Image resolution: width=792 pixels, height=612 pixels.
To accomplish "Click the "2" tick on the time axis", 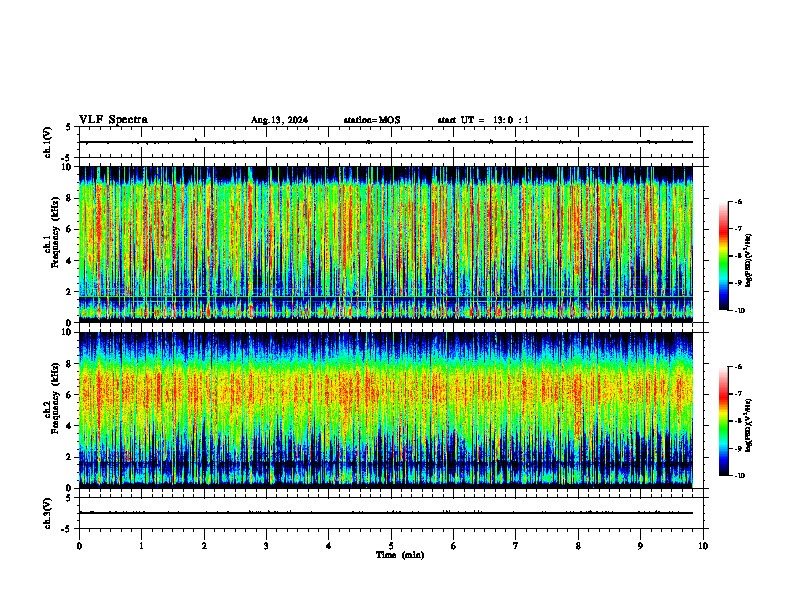I will pyautogui.click(x=204, y=546).
